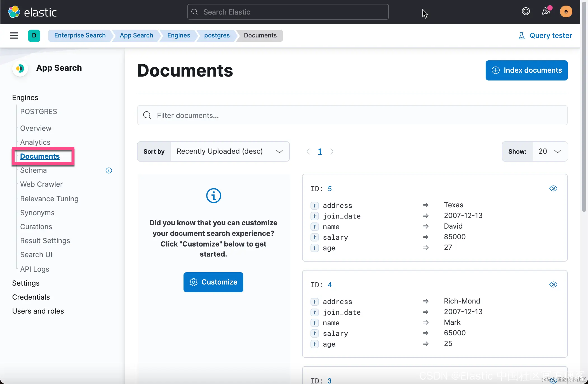The image size is (588, 384).
Task: Click the user avatar 'e'
Action: click(x=566, y=11)
